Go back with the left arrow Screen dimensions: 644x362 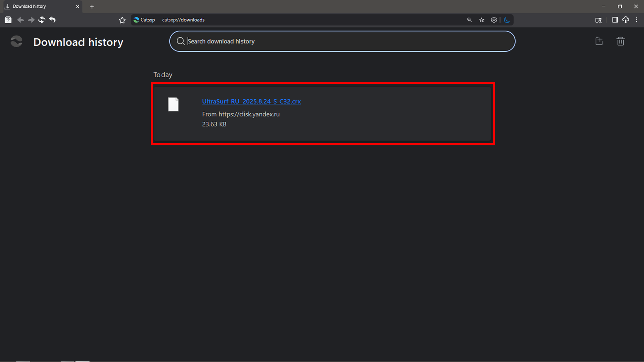pos(20,20)
